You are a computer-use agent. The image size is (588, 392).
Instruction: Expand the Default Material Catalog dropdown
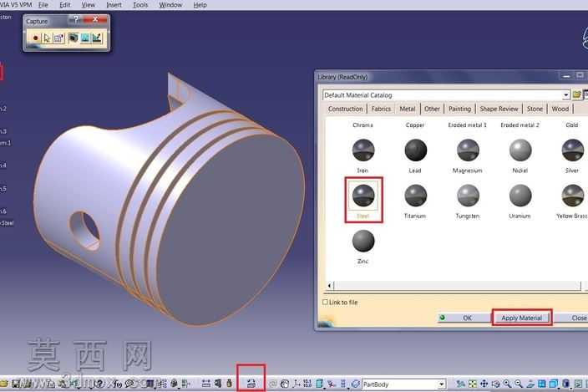pos(566,95)
